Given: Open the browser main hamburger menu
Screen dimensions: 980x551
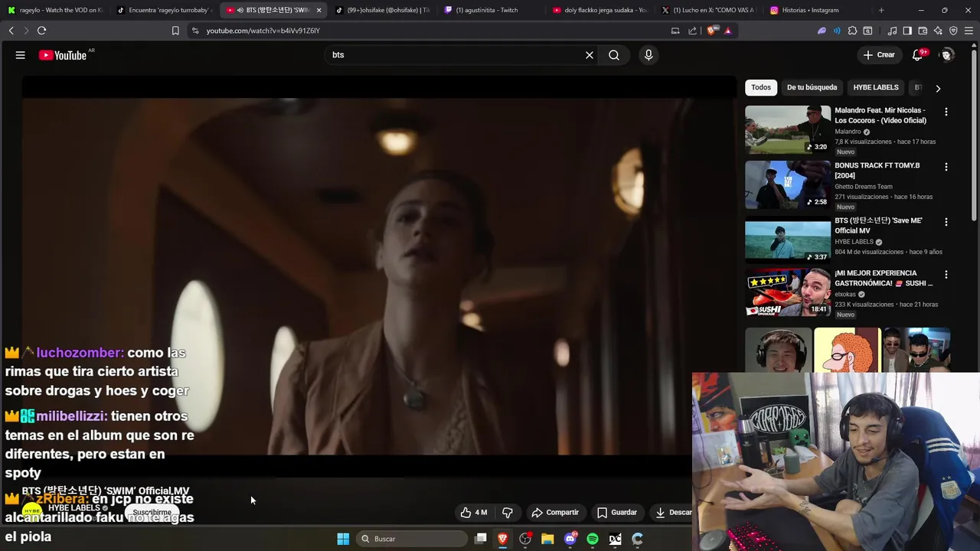Looking at the screenshot, I should tap(969, 31).
